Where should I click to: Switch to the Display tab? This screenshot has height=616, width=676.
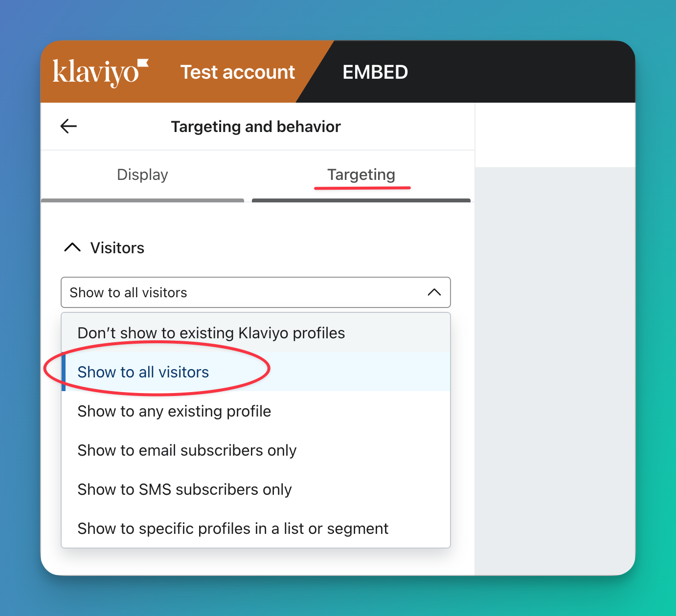pyautogui.click(x=142, y=175)
